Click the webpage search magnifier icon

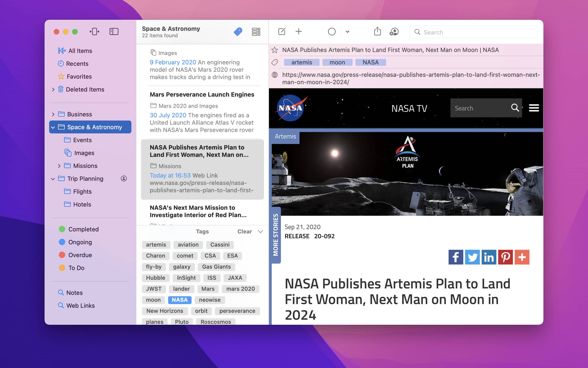[515, 108]
